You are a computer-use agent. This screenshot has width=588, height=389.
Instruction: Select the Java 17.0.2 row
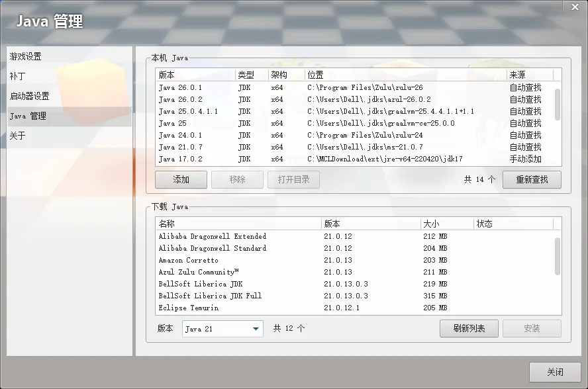[x=355, y=159]
